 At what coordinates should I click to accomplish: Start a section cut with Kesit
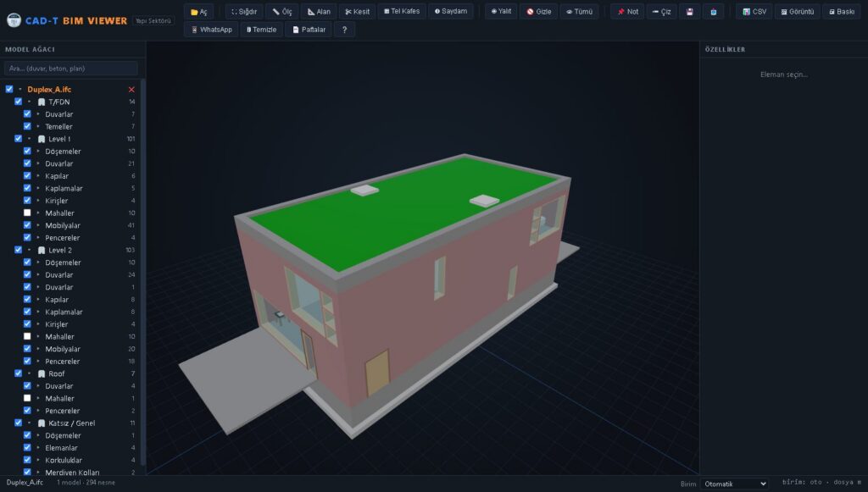(x=357, y=12)
